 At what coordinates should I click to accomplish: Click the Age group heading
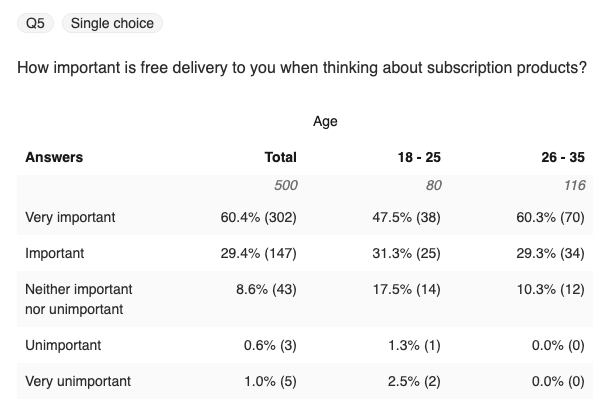click(x=325, y=121)
